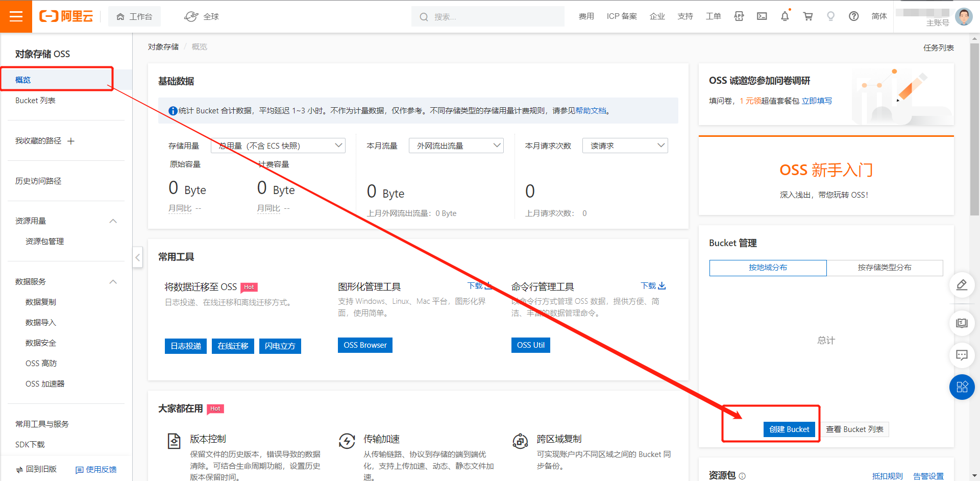Click the 日志投递 button
This screenshot has height=481, width=980.
pos(186,346)
